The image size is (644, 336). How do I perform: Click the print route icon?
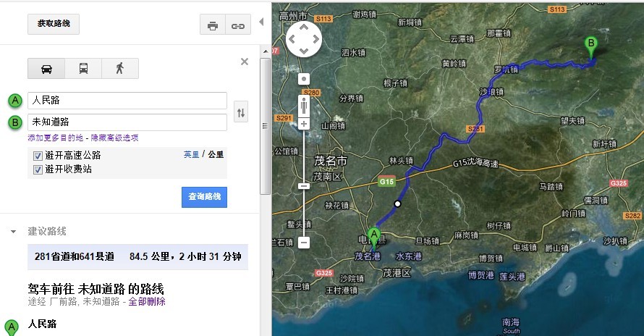pyautogui.click(x=213, y=25)
